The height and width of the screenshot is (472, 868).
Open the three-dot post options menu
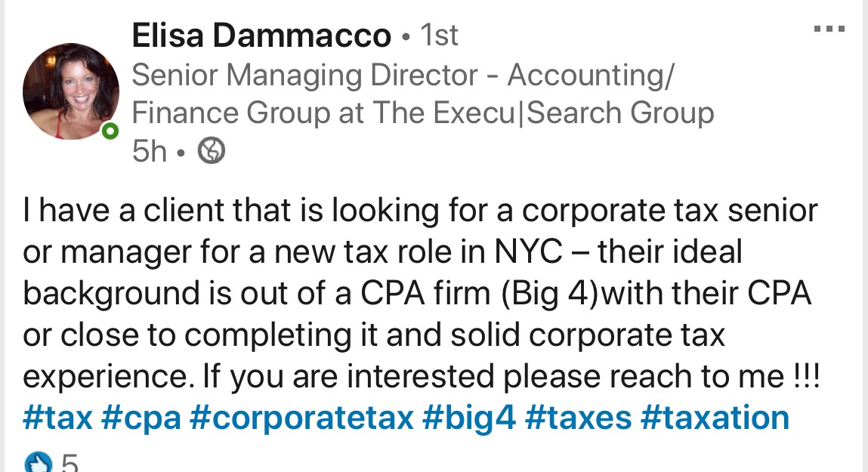pyautogui.click(x=829, y=29)
